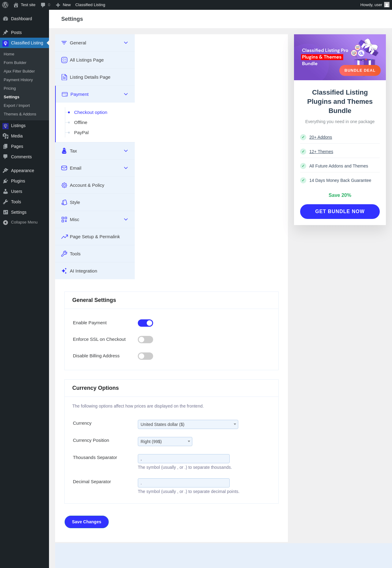
Task: Click the Style swatch icon
Action: click(x=64, y=202)
